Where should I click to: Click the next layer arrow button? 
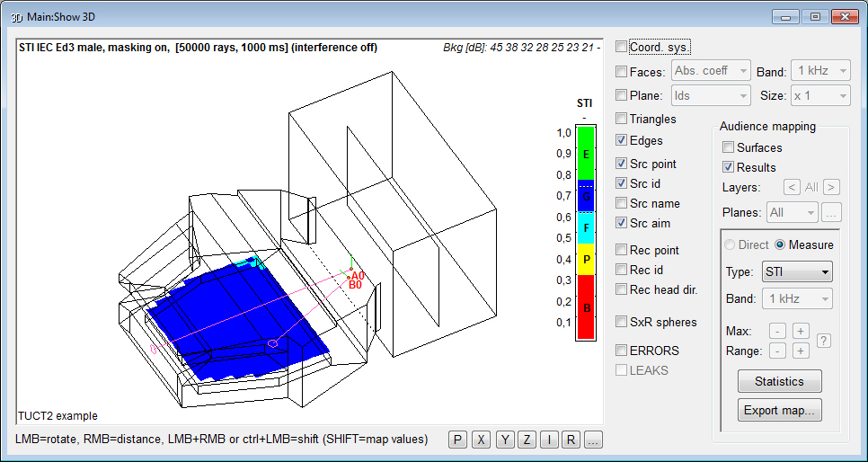[831, 187]
